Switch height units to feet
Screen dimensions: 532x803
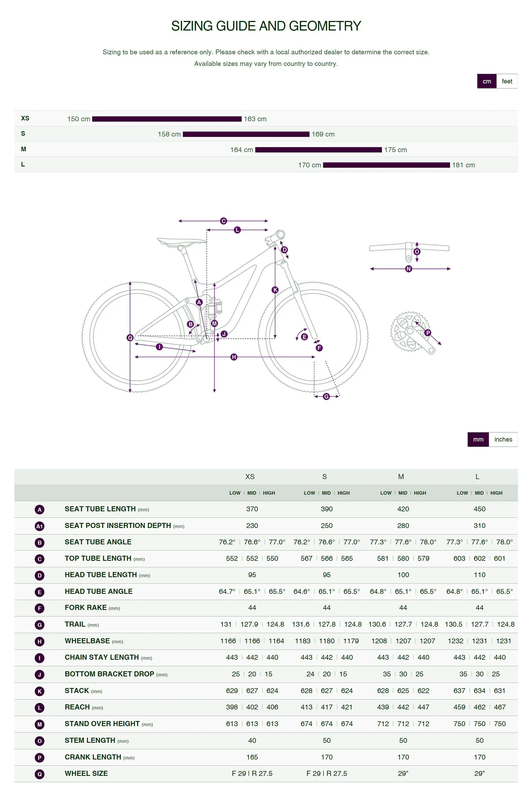pyautogui.click(x=507, y=81)
